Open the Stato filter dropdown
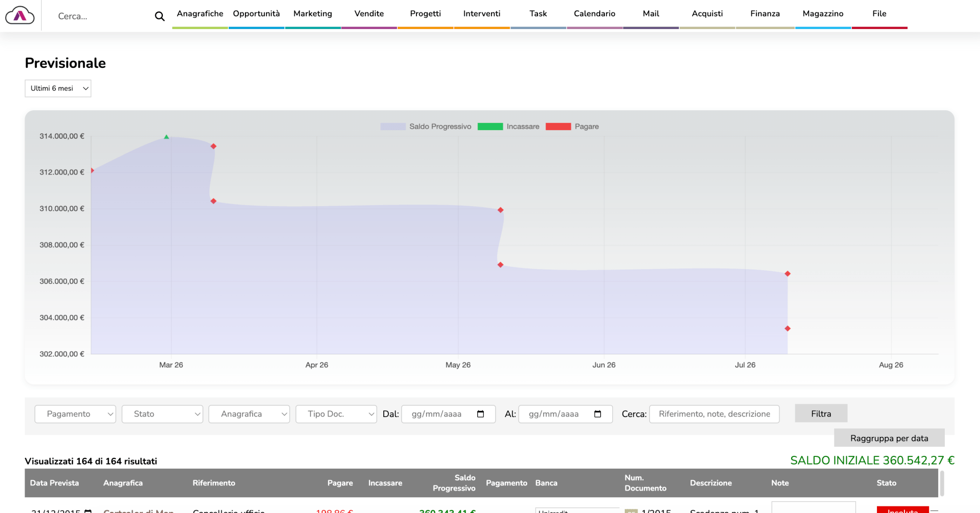Viewport: 980px width, 513px height. (162, 414)
